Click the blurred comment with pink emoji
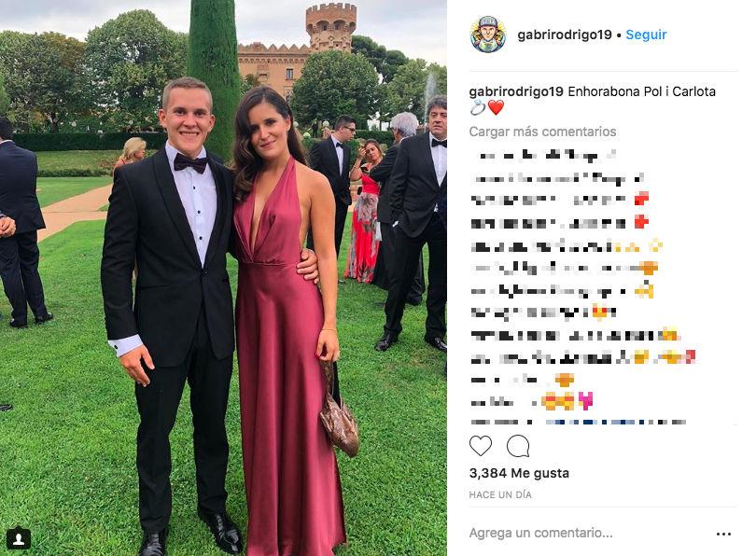The image size is (756, 556). click(532, 400)
